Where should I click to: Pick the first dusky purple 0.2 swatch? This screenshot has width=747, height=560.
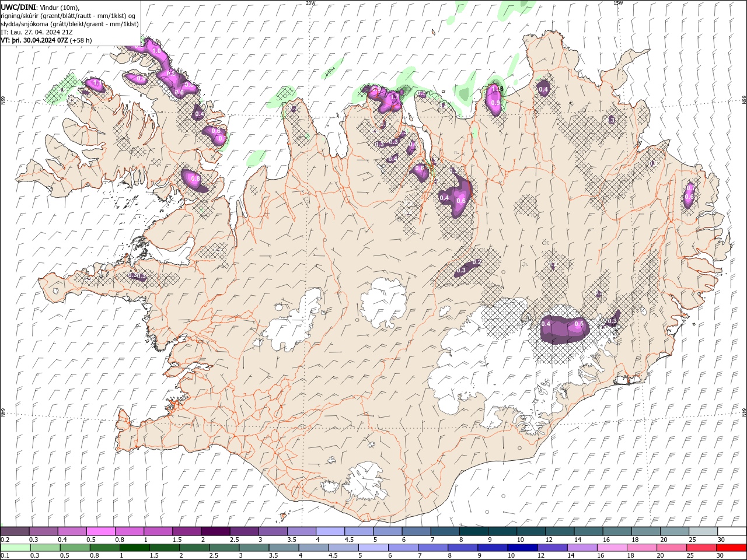15,531
